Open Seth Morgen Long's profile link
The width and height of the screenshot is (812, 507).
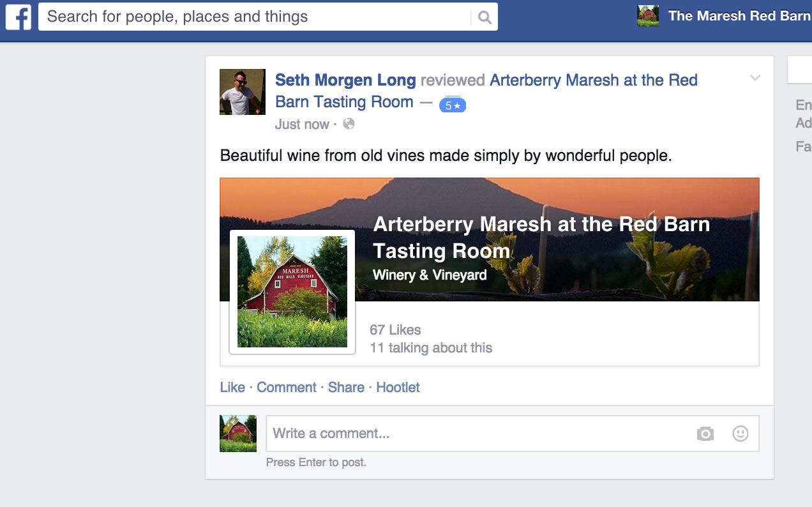pos(345,80)
